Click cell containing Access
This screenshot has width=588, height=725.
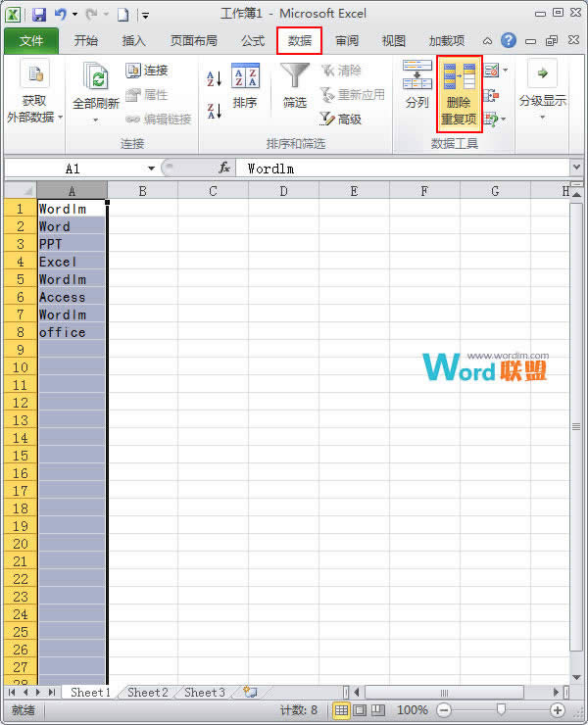(72, 297)
